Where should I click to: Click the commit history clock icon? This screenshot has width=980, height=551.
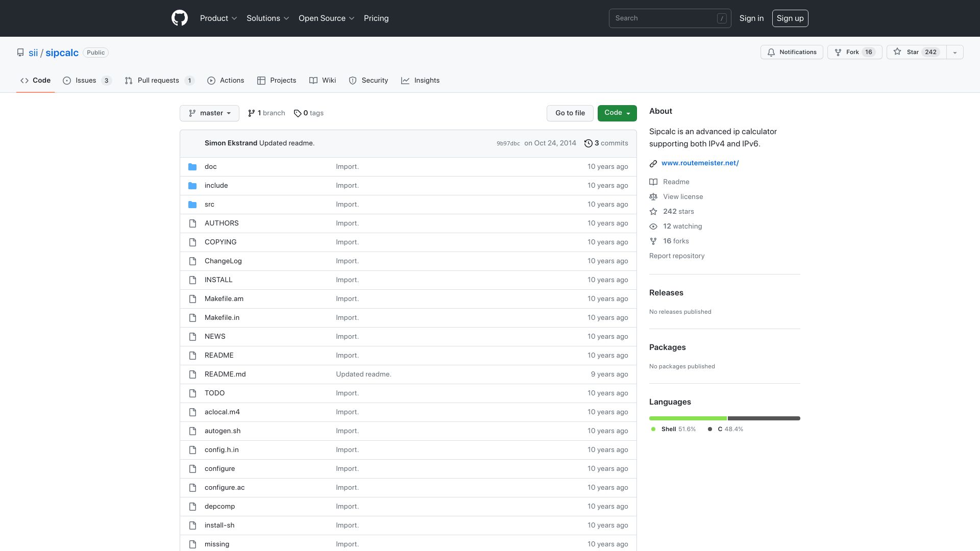click(x=588, y=143)
